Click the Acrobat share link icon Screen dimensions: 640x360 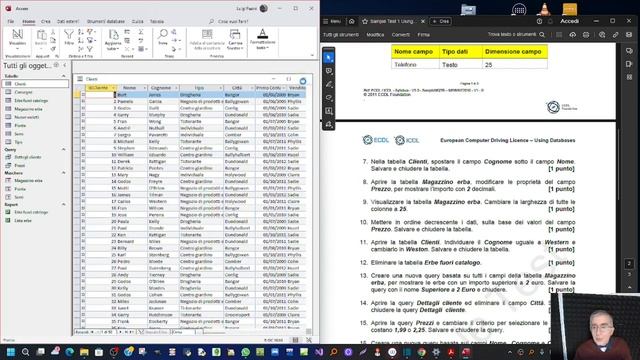click(616, 35)
